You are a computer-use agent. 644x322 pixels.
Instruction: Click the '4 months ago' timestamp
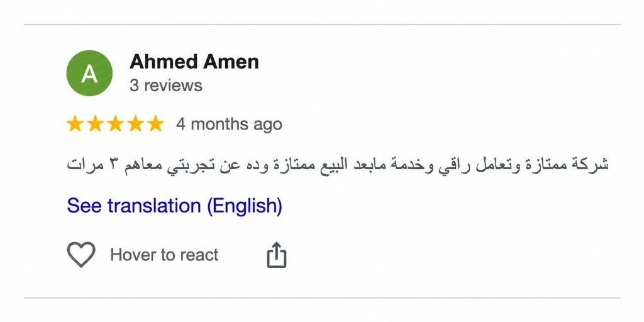[x=229, y=124]
